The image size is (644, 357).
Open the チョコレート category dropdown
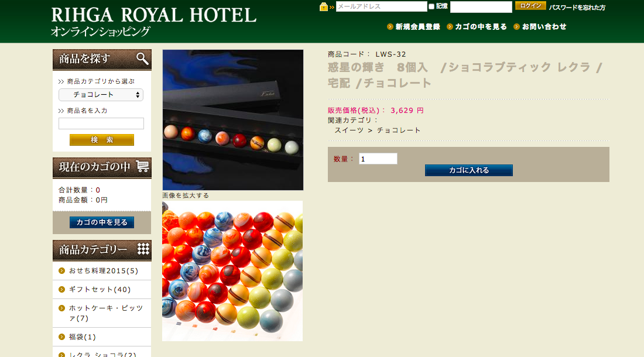click(x=101, y=95)
